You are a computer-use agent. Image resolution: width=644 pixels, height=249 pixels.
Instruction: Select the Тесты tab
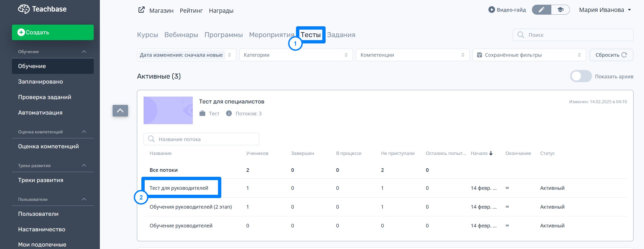(x=311, y=35)
